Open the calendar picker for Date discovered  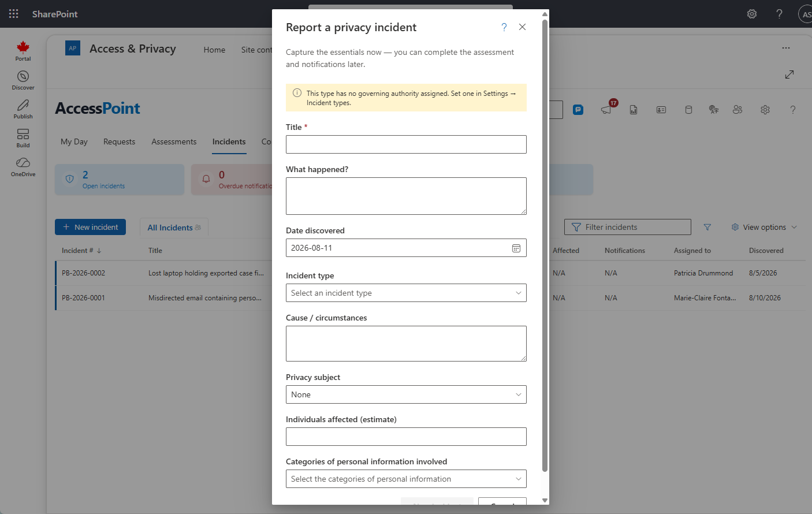click(516, 248)
